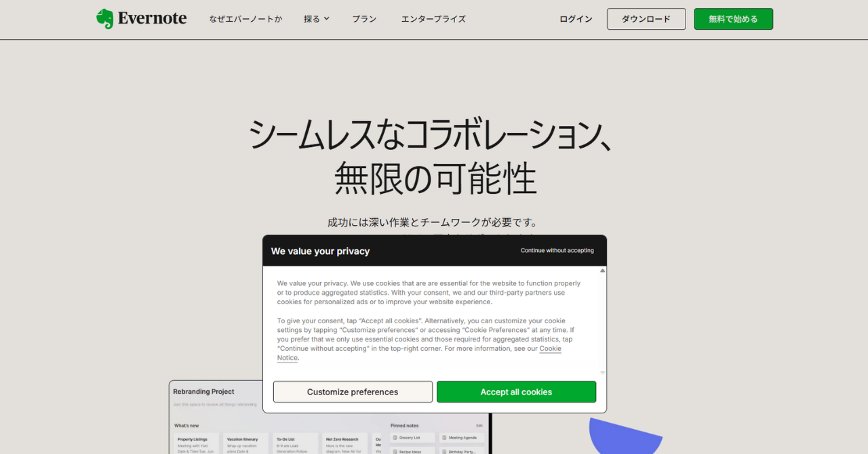The image size is (868, 454).
Task: Open the Vacation Itinerary note card
Action: (x=246, y=443)
